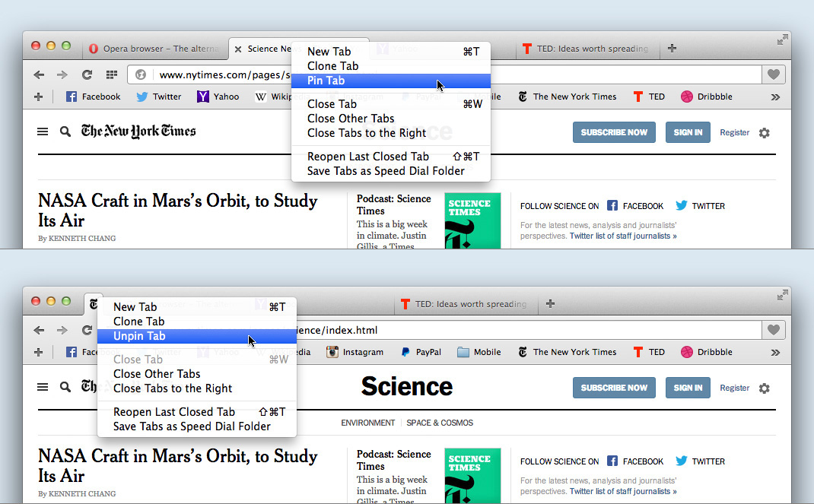Open Facebook from the bookmarks bar
The width and height of the screenshot is (814, 504).
point(92,97)
